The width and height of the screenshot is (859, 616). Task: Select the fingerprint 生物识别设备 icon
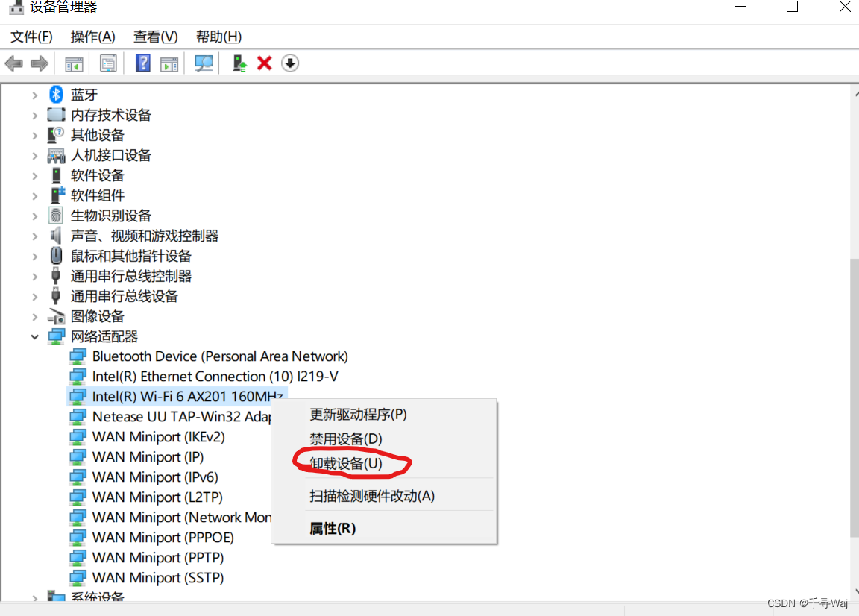click(55, 216)
